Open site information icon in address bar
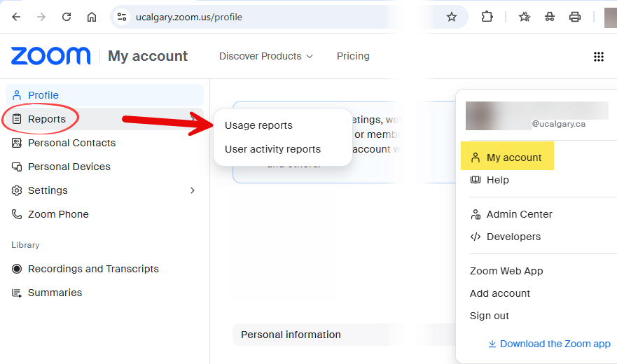 pyautogui.click(x=122, y=17)
